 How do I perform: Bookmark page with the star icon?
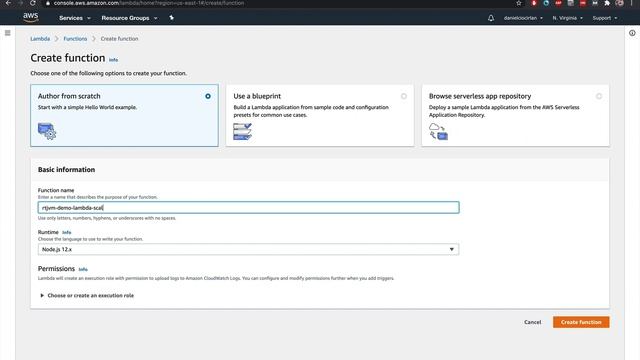point(519,3)
